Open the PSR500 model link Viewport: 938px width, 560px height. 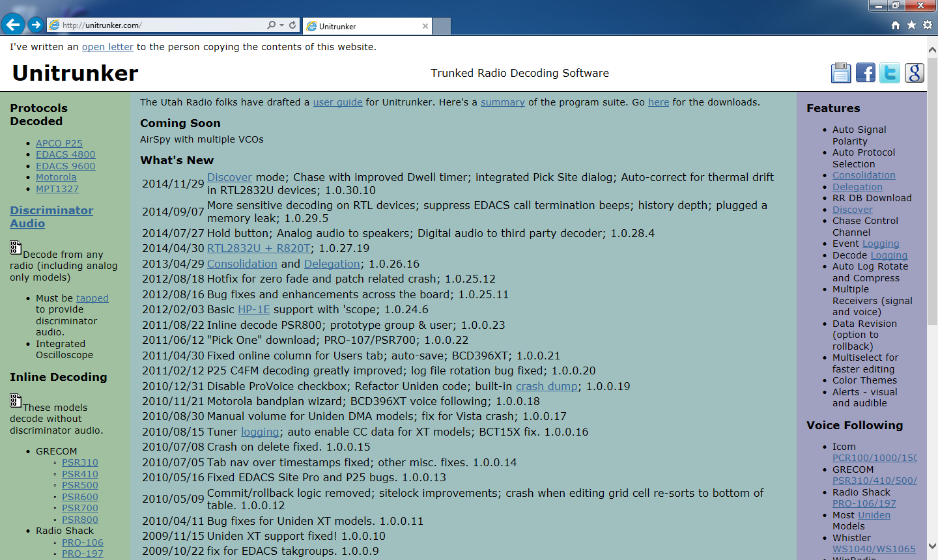80,485
